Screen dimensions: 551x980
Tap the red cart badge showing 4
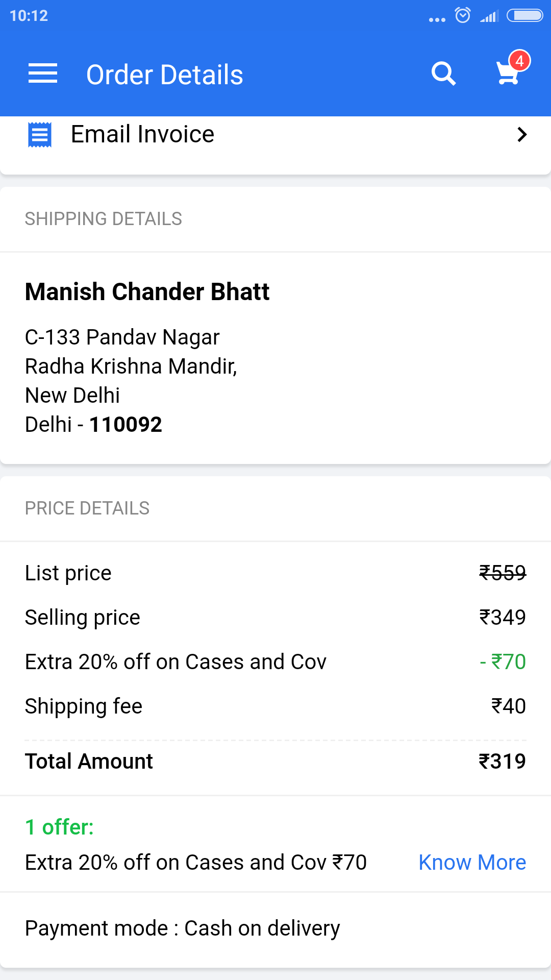[519, 61]
